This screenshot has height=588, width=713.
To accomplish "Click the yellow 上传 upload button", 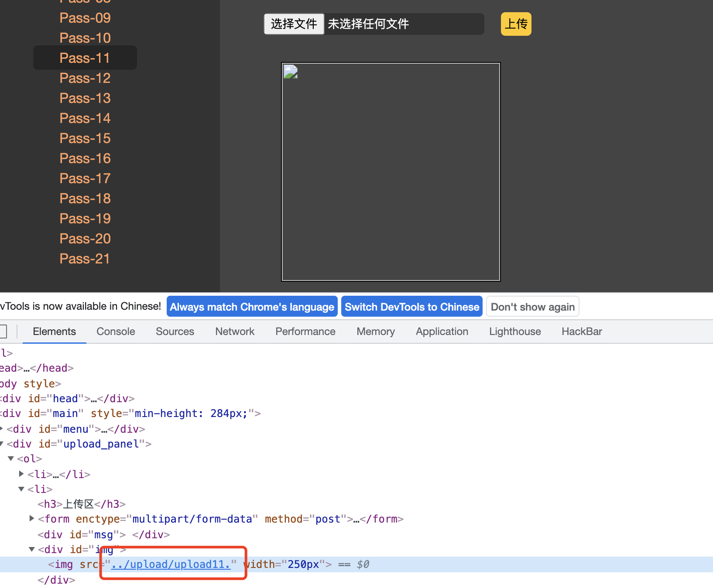I will 516,24.
